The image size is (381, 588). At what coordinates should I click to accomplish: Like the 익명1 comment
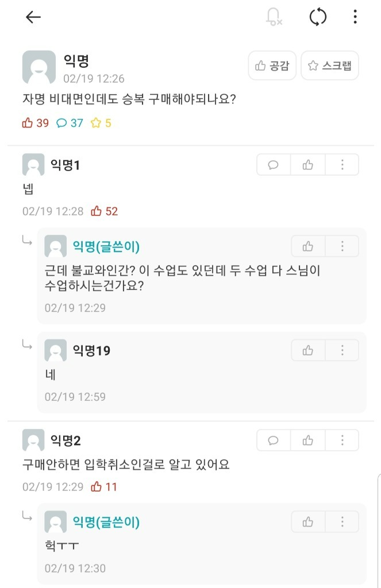pos(308,165)
